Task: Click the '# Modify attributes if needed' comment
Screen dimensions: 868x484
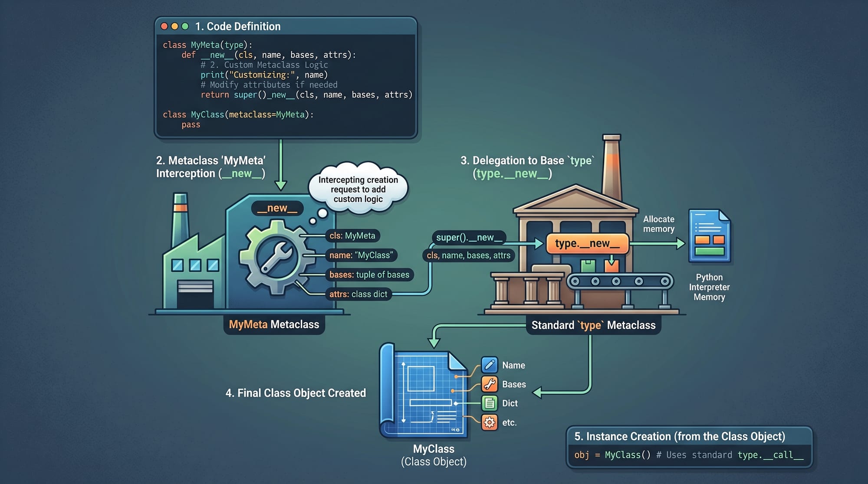Action: pyautogui.click(x=269, y=85)
